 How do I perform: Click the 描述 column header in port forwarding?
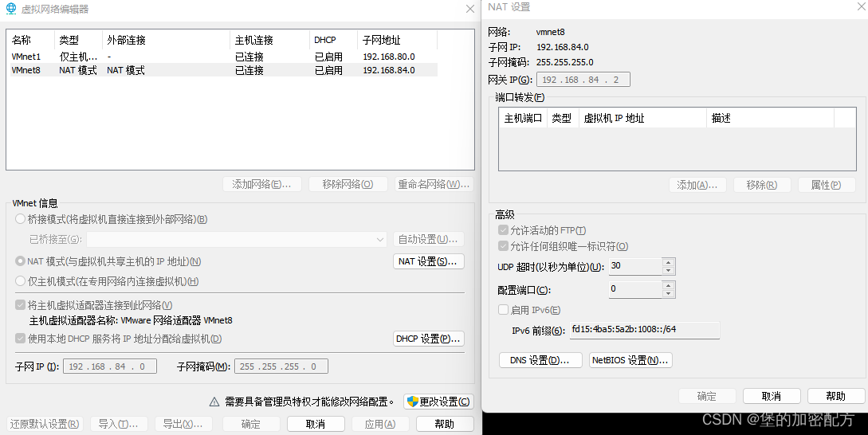coord(770,118)
